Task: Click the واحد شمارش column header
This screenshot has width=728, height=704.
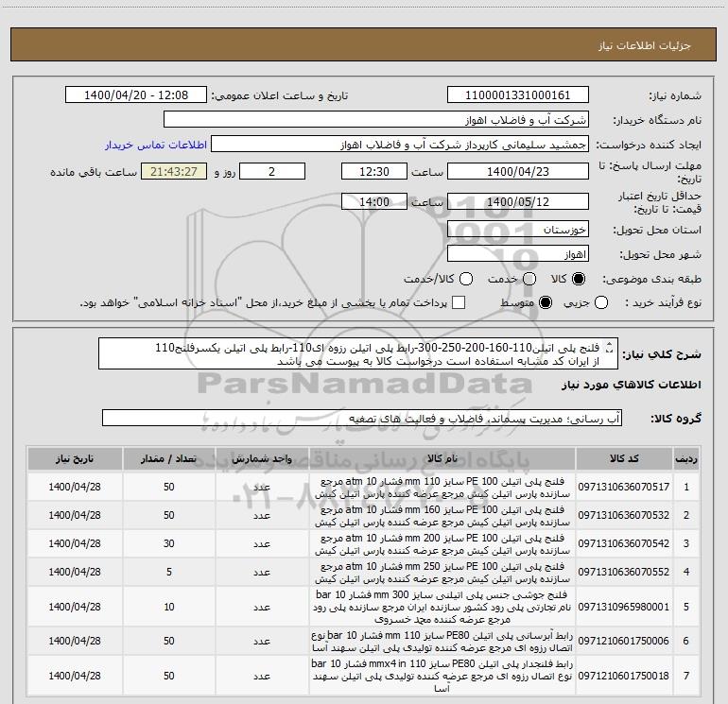Action: pos(262,459)
